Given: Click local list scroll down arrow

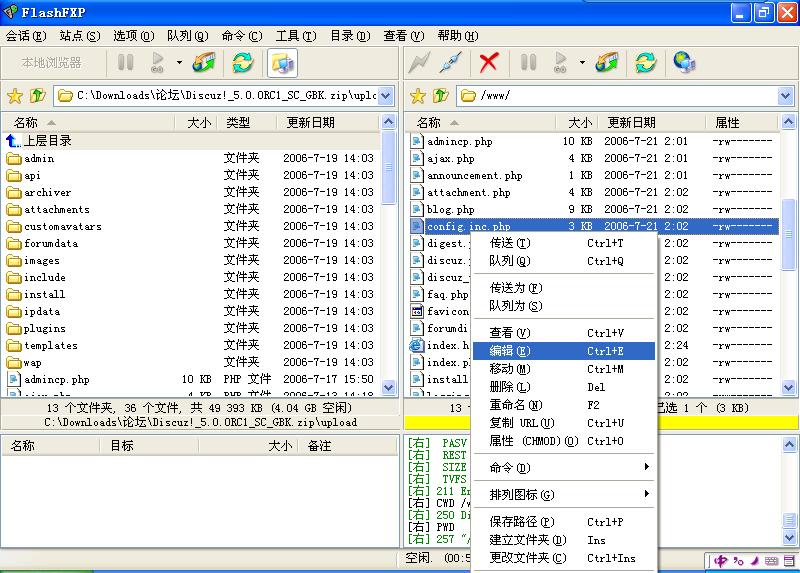Looking at the screenshot, I should point(389,388).
